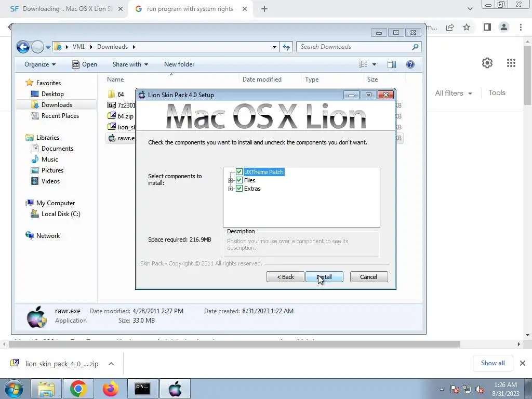
Task: Open Music library
Action: point(49,159)
